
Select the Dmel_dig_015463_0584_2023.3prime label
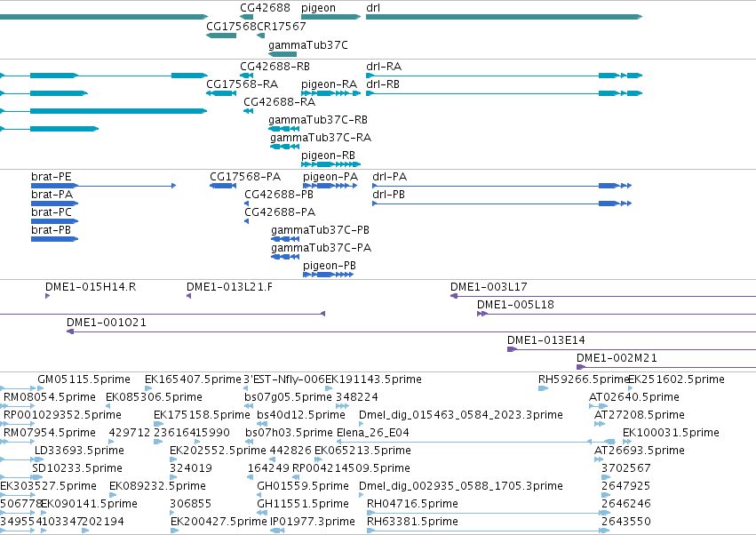(461, 416)
